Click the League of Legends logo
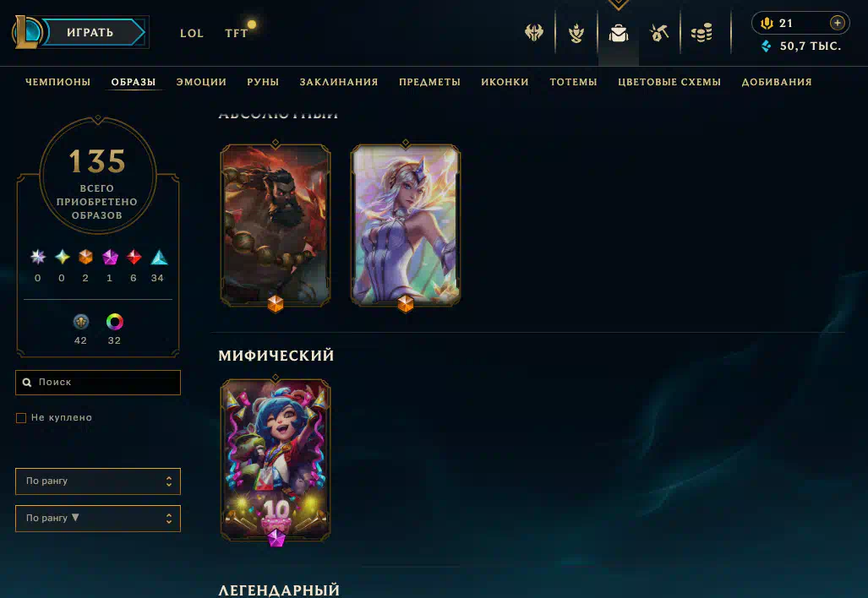Screen dimensions: 868x598 click(25, 32)
